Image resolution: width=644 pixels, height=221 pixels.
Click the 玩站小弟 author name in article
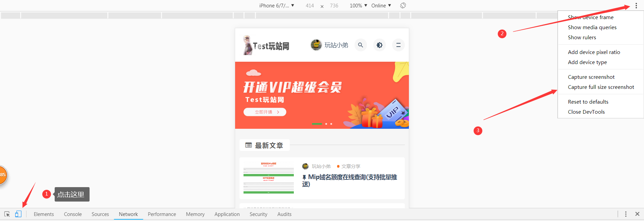click(321, 166)
